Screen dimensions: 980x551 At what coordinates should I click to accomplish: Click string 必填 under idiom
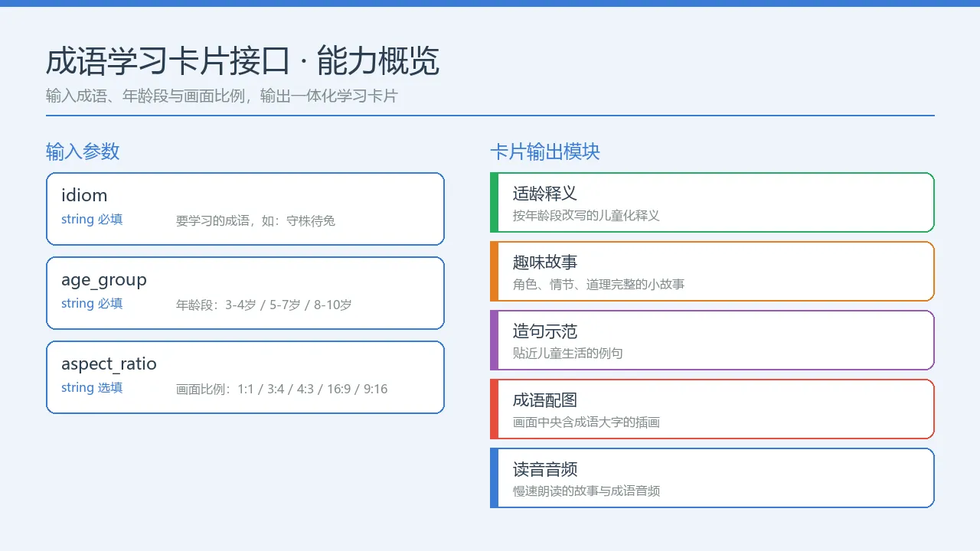pyautogui.click(x=92, y=220)
